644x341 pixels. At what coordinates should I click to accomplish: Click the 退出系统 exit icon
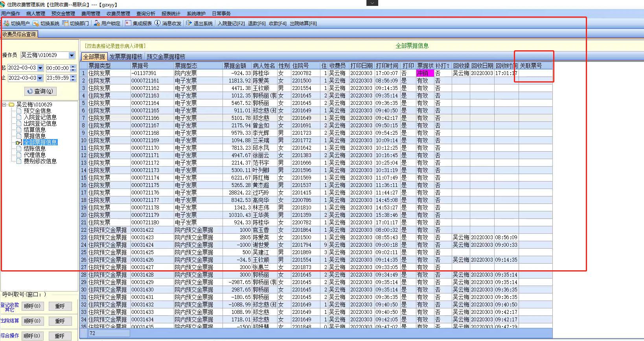[189, 23]
